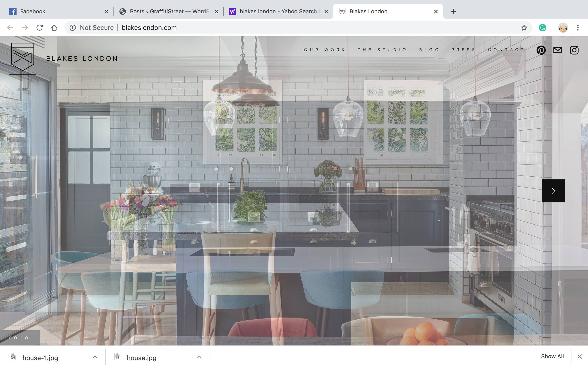This screenshot has width=588, height=368.
Task: Open the CONTACT page
Action: (x=506, y=50)
